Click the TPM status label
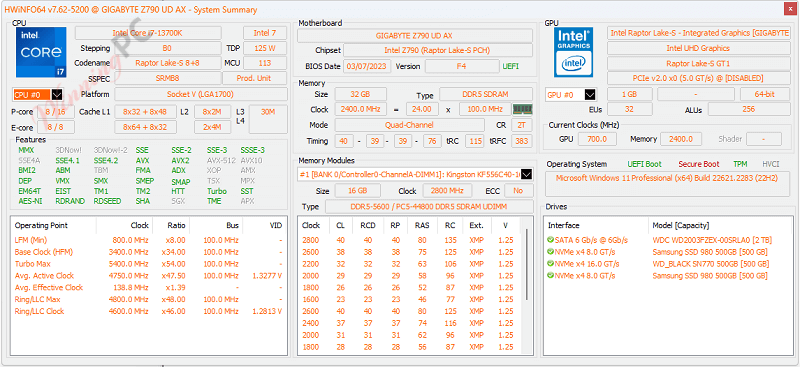The height and width of the screenshot is (367, 800). pos(740,164)
